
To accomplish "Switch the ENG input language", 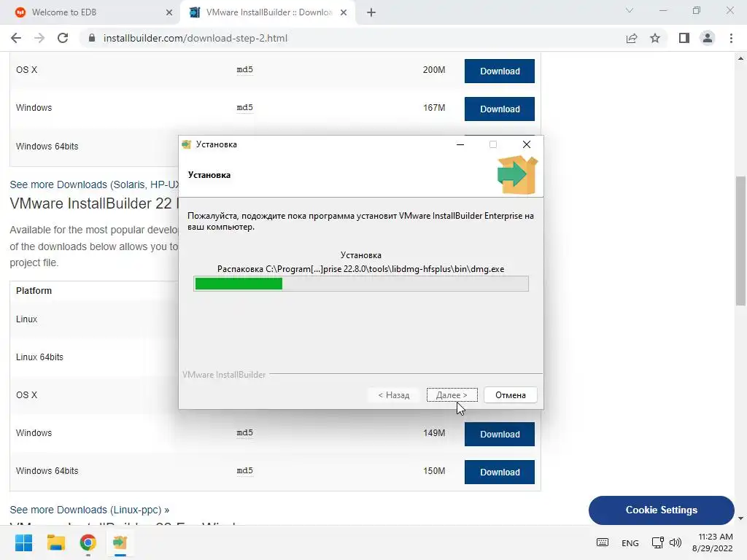I will click(630, 542).
